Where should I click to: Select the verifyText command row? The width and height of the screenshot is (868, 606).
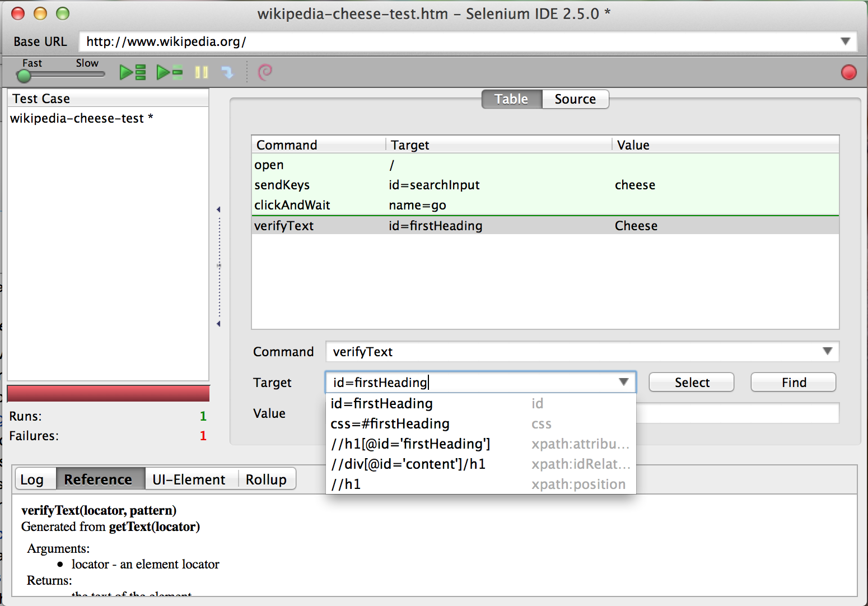545,225
